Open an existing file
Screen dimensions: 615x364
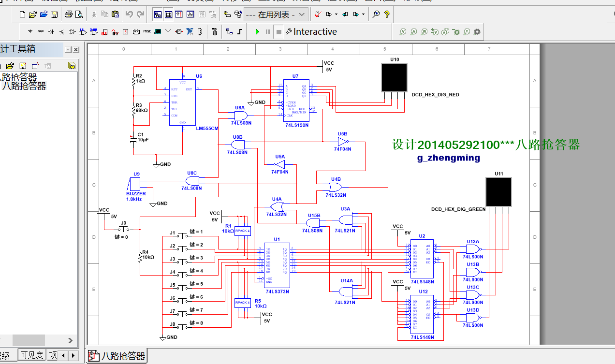coord(32,15)
